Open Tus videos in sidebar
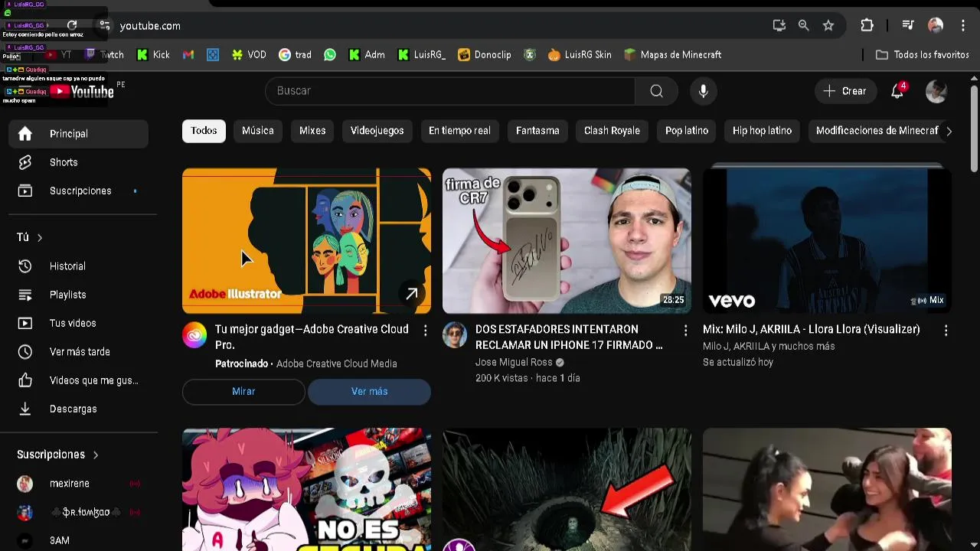This screenshot has height=551, width=980. point(79,323)
